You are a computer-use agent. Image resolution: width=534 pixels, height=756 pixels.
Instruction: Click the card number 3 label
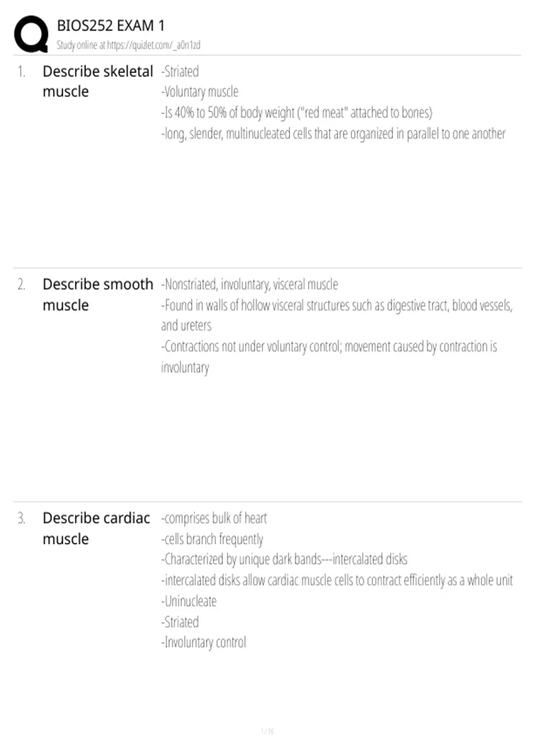pos(21,519)
